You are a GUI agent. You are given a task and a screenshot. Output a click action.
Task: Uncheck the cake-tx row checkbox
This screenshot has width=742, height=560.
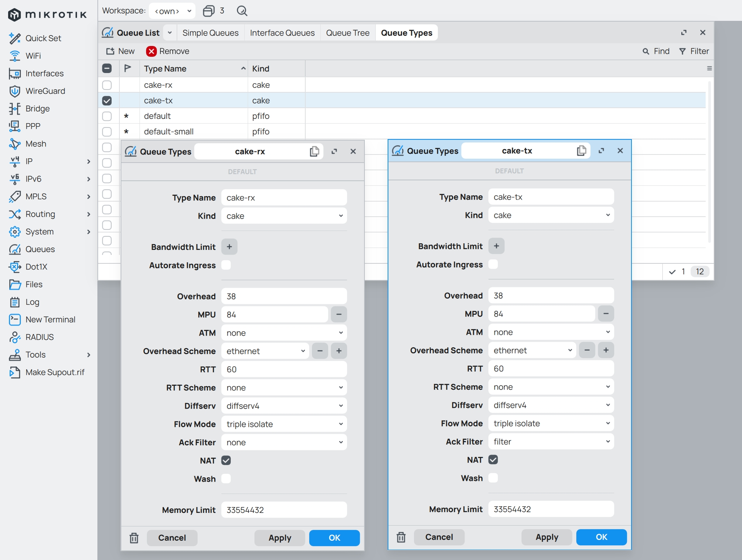107,100
